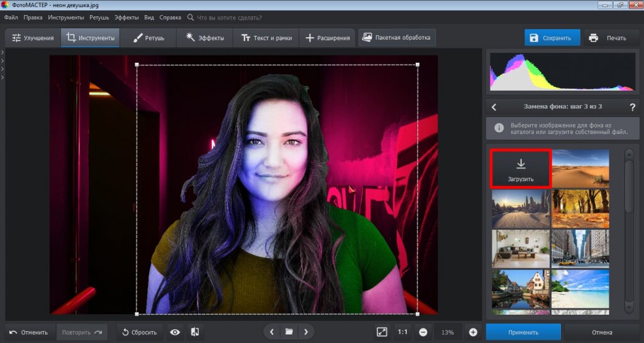Screen dimensions: 644x343
Task: Go to the previous photo arrow
Action: pos(272,332)
